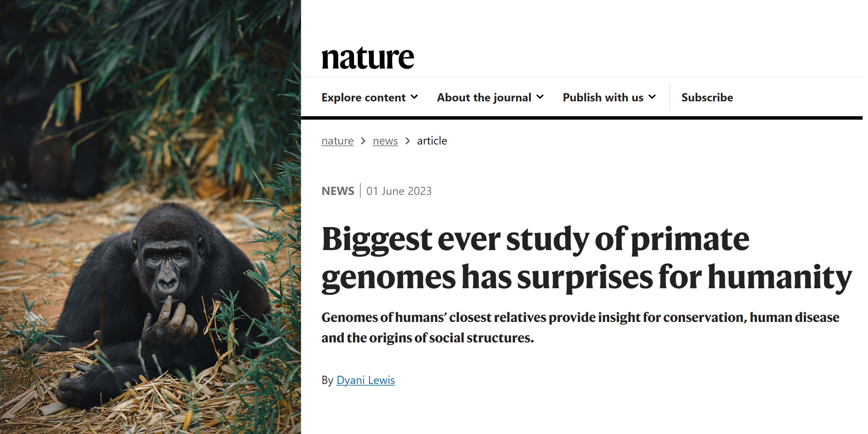Click the breadcrumb arrow between nature and news
868x434 pixels.
[x=363, y=141]
